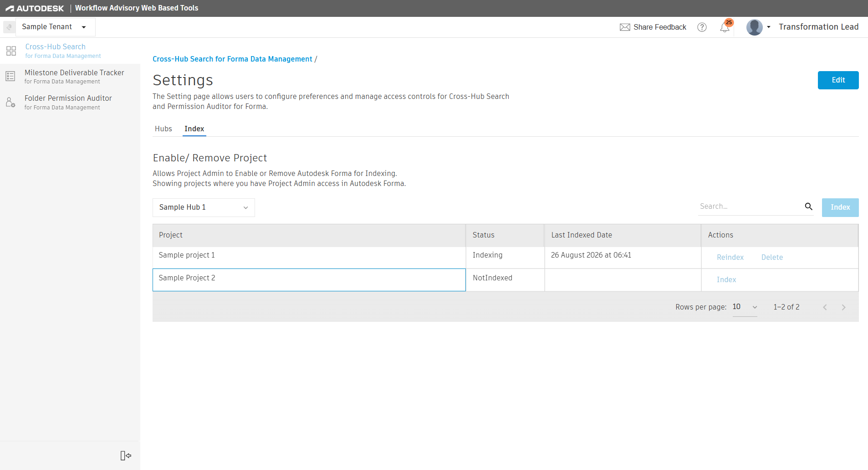This screenshot has width=868, height=470.
Task: Click the Cross-Hub Search grid icon
Action: 11,51
